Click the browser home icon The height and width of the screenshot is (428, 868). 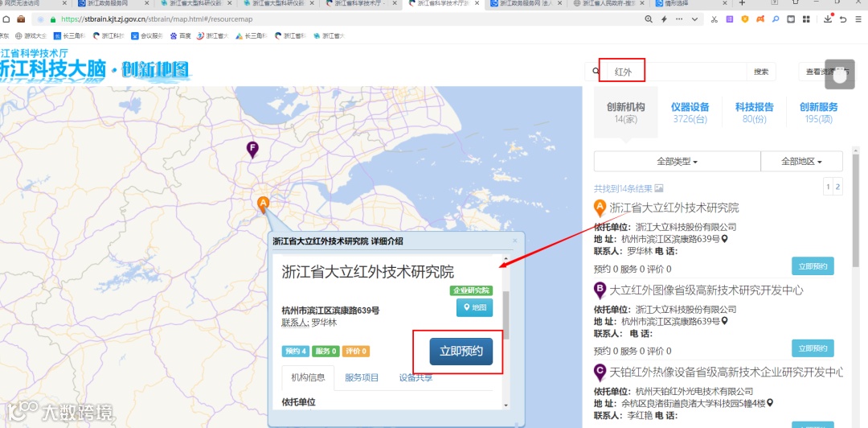pos(6,19)
